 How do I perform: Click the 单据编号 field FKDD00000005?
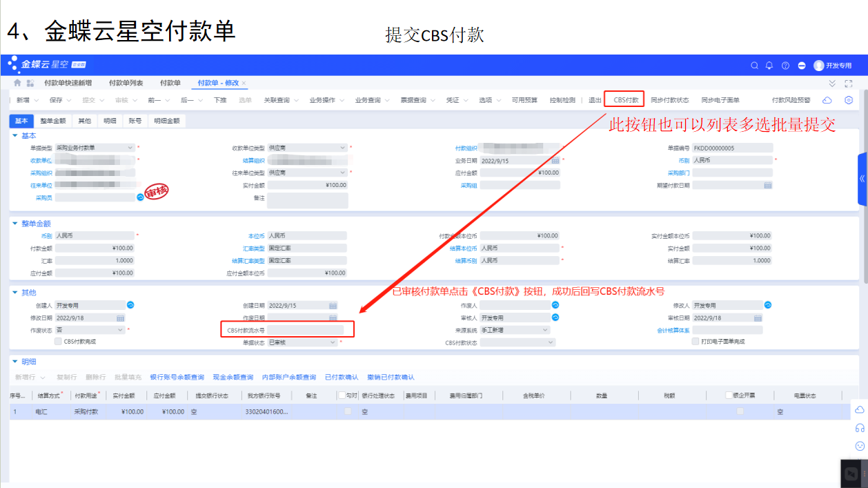(733, 148)
